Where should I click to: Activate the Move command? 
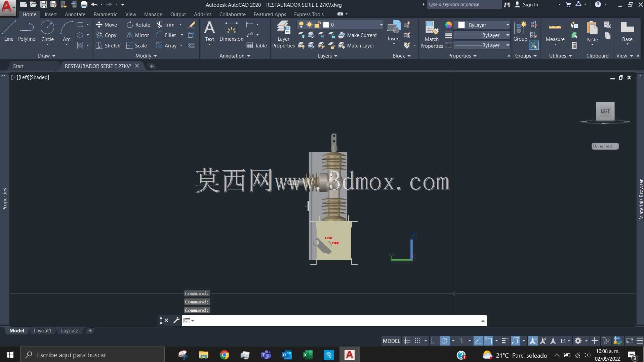click(x=107, y=25)
